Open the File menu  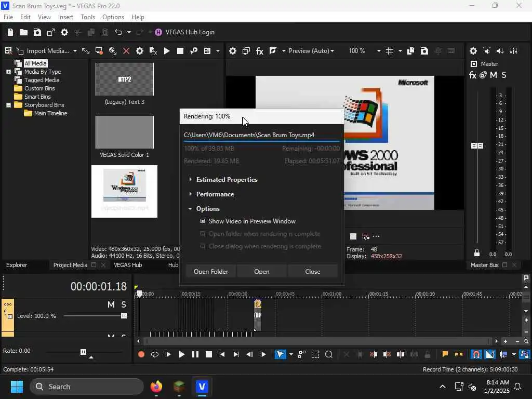coord(8,17)
